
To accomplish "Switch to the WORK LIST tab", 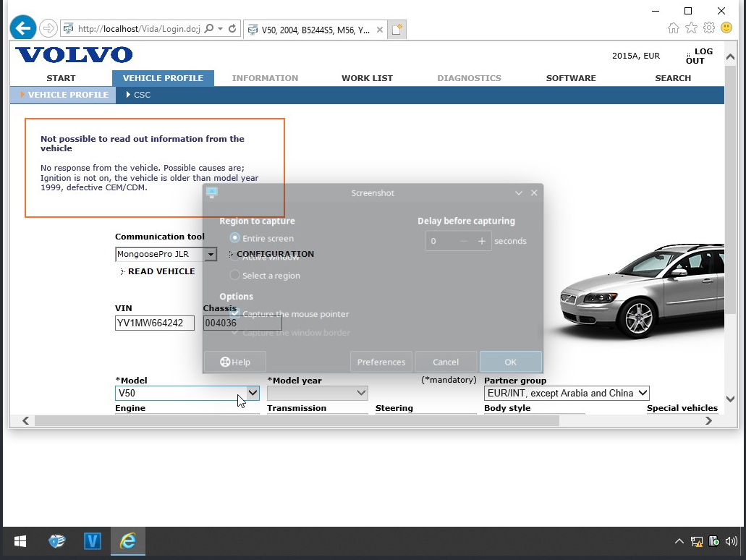I will (x=367, y=78).
